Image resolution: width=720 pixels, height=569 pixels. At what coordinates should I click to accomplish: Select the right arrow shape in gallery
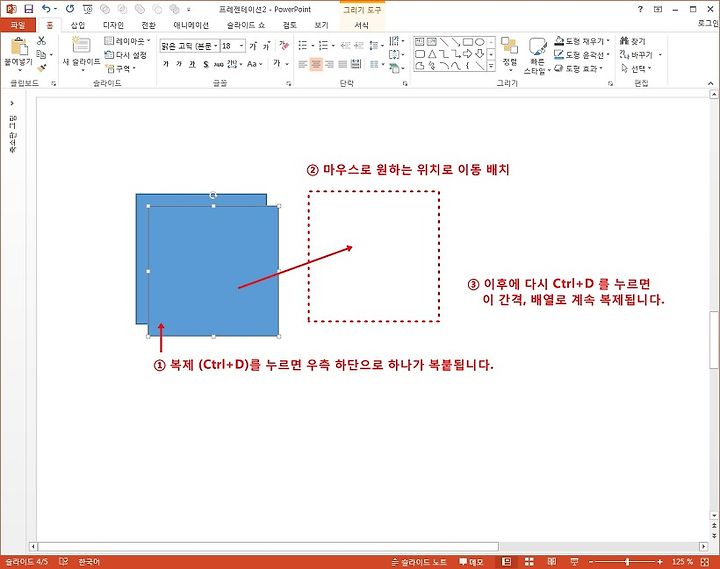(x=467, y=54)
